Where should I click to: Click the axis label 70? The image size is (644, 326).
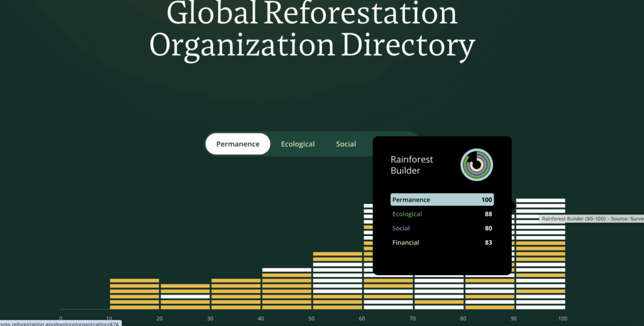point(412,318)
